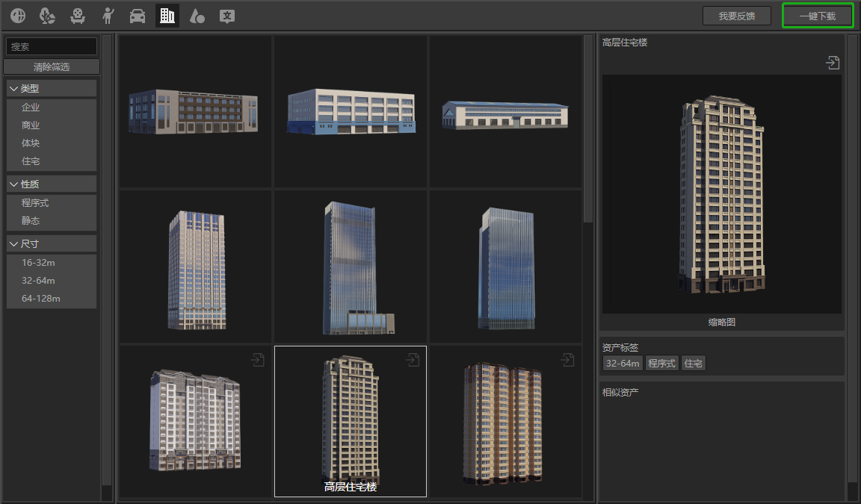Select the water droplet effects category icon
Viewport: 861px width, 504px height.
click(x=197, y=15)
